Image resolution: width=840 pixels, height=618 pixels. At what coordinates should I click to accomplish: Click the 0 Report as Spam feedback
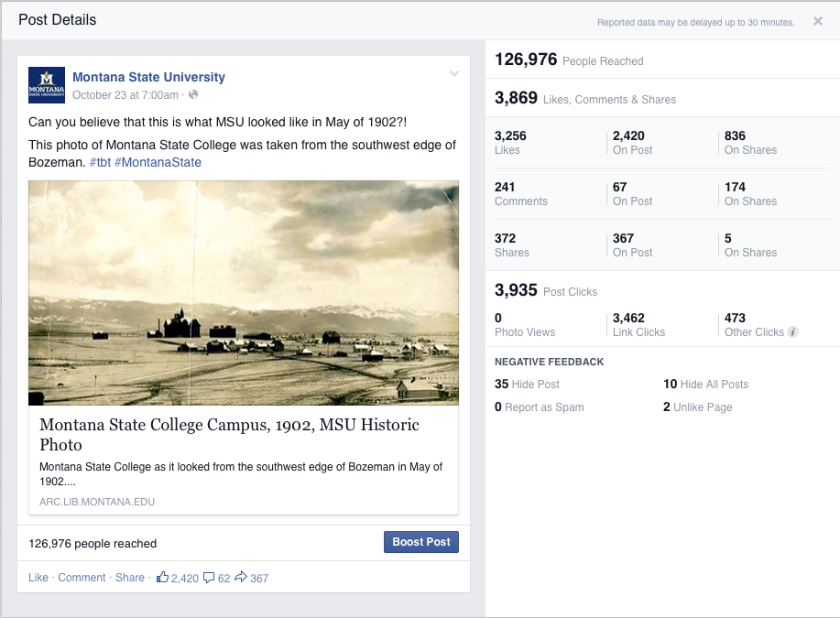[x=539, y=407]
